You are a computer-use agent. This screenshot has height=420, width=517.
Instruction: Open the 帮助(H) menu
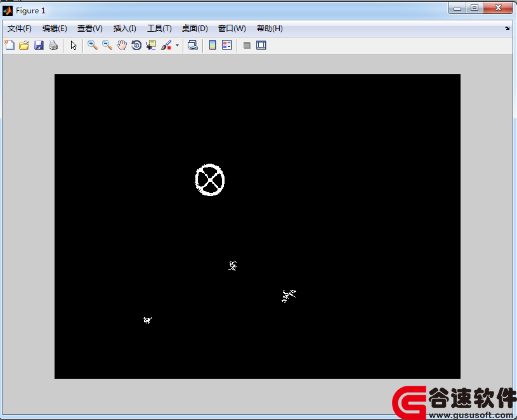click(270, 29)
